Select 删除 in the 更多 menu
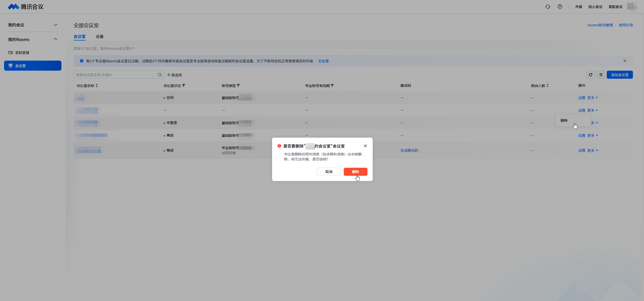The image size is (644, 301). point(564,120)
